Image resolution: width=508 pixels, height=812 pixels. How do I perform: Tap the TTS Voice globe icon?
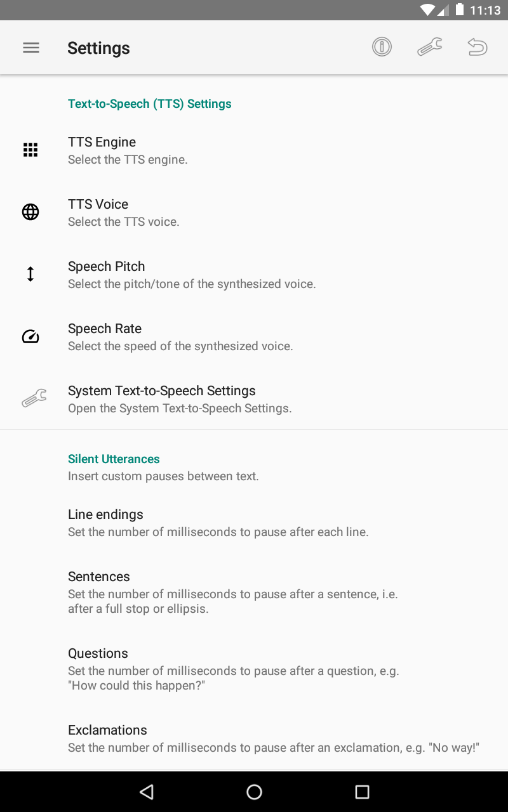point(30,212)
